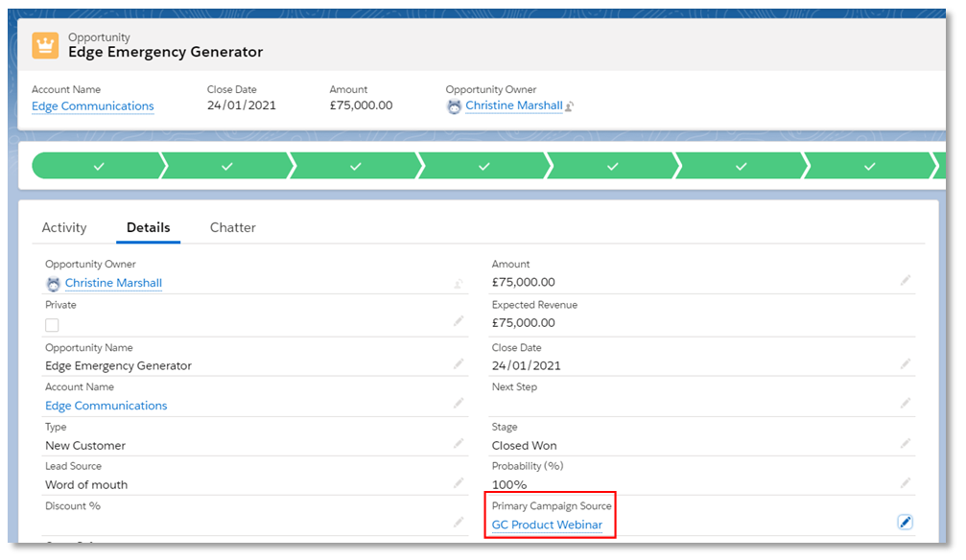This screenshot has width=966, height=560.
Task: Select the sixth completed stage in path
Action: point(742,166)
